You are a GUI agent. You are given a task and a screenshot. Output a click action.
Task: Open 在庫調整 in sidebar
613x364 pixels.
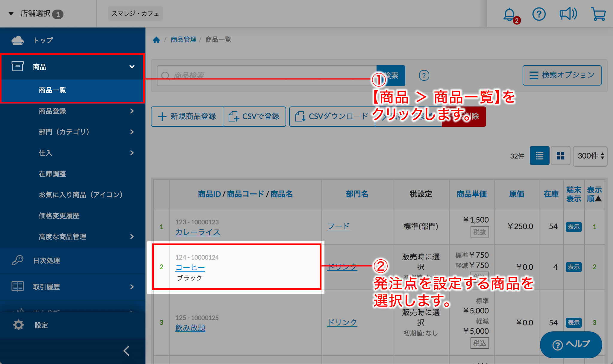tap(52, 174)
